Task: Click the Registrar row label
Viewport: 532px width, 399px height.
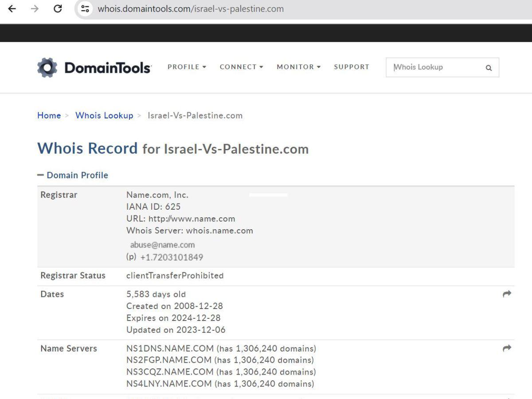Action: pyautogui.click(x=59, y=195)
